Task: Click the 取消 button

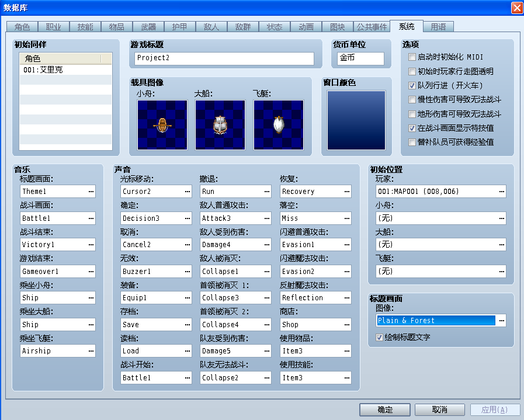Action: click(440, 409)
